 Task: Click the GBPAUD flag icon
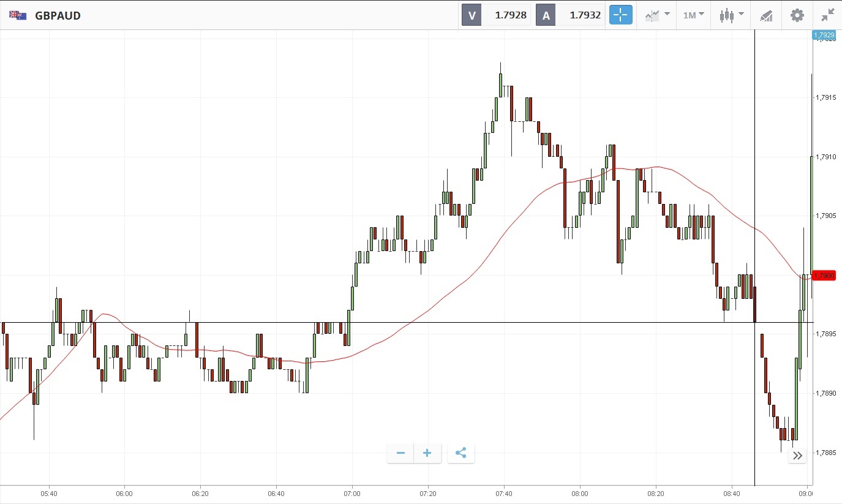[18, 16]
